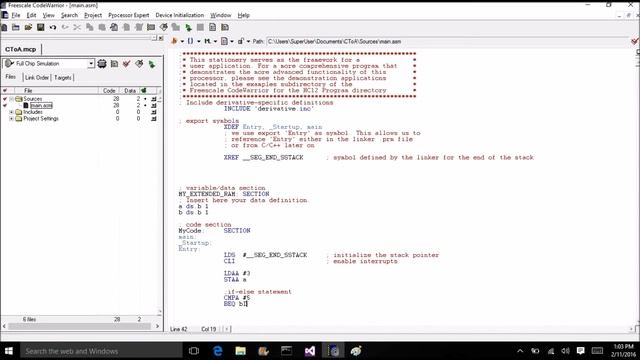This screenshot has height=360, width=640.
Task: Open the File menu
Action: point(16,15)
